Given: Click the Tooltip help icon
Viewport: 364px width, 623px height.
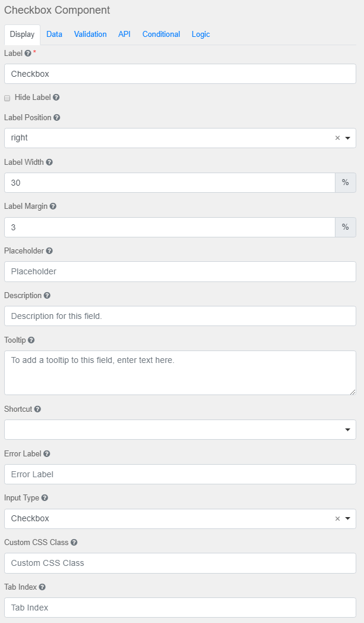Looking at the screenshot, I should tap(32, 340).
